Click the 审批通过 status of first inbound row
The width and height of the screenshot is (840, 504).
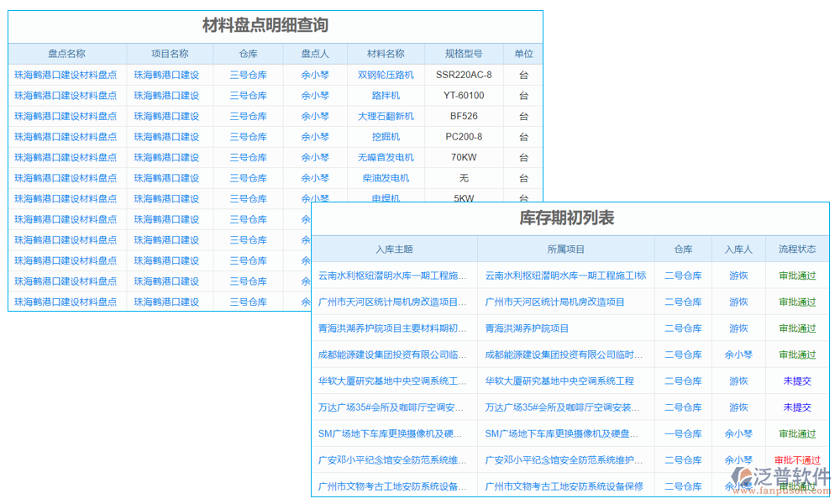(796, 275)
